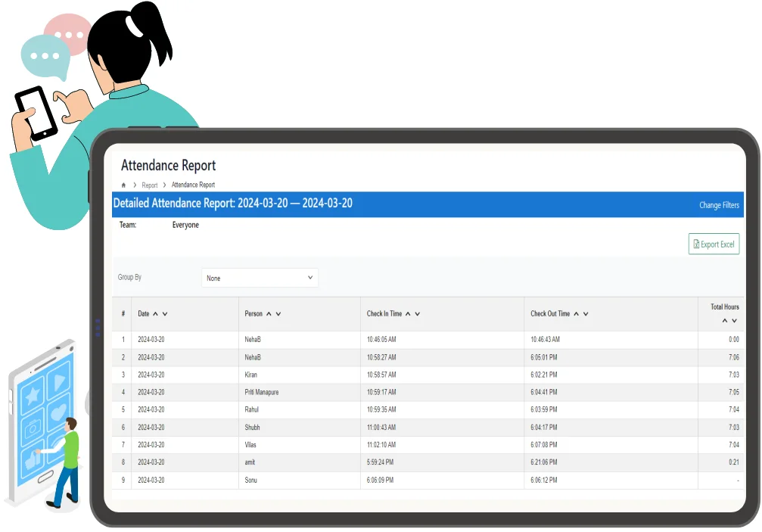Viewport: 762px width, 532px height.
Task: Click check-out time 10:46:43 AM
Action: pyautogui.click(x=545, y=340)
